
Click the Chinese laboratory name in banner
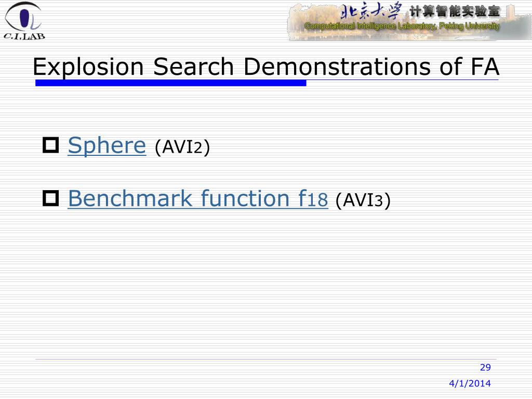tap(455, 12)
